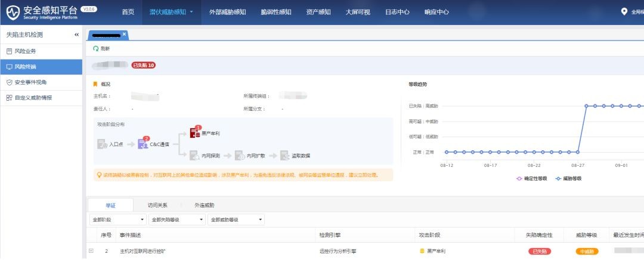
Task: Open the 全部失陷等级 dropdown
Action: tap(177, 220)
